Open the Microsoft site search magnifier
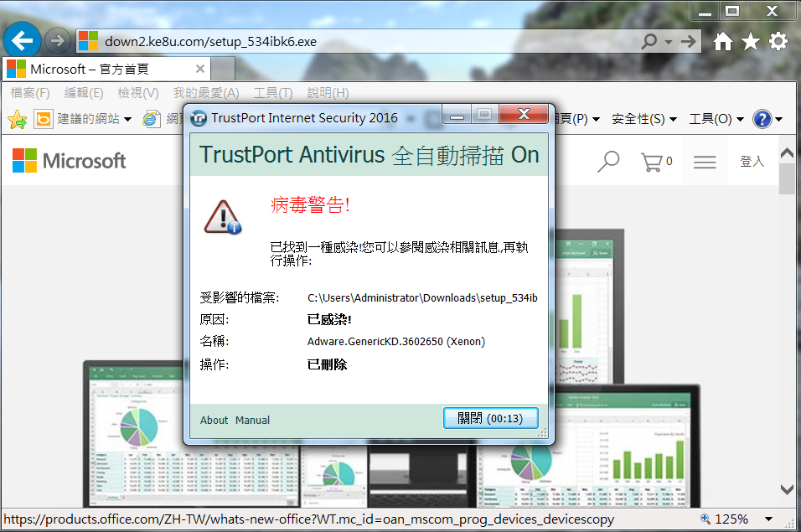 coord(608,162)
